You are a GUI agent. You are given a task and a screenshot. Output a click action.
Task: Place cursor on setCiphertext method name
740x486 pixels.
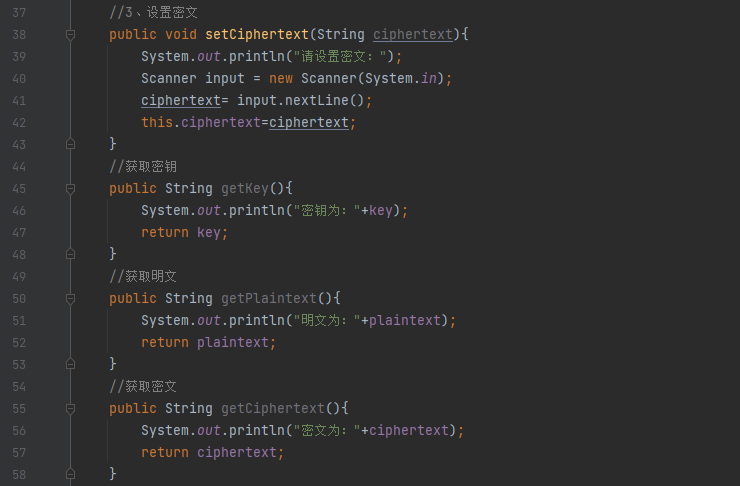tap(257, 34)
